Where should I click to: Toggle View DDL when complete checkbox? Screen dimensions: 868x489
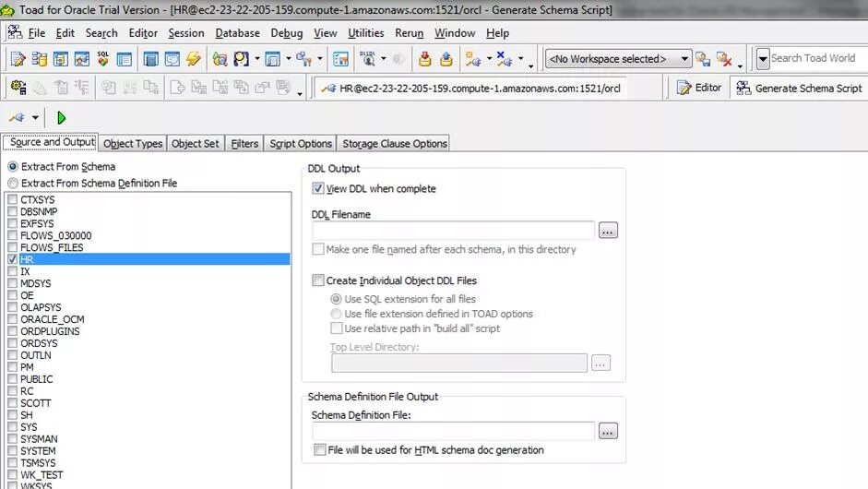click(317, 188)
